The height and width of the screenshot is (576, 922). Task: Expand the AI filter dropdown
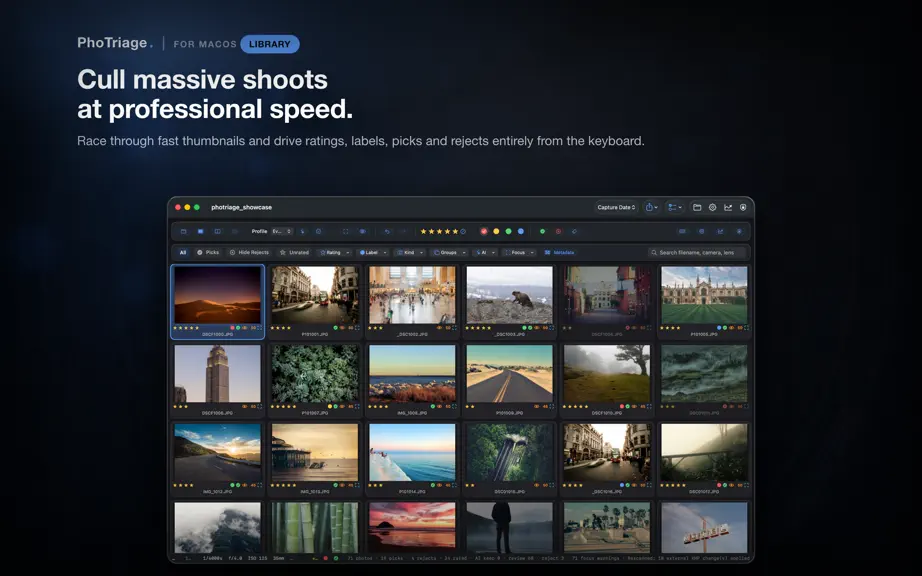(x=485, y=253)
